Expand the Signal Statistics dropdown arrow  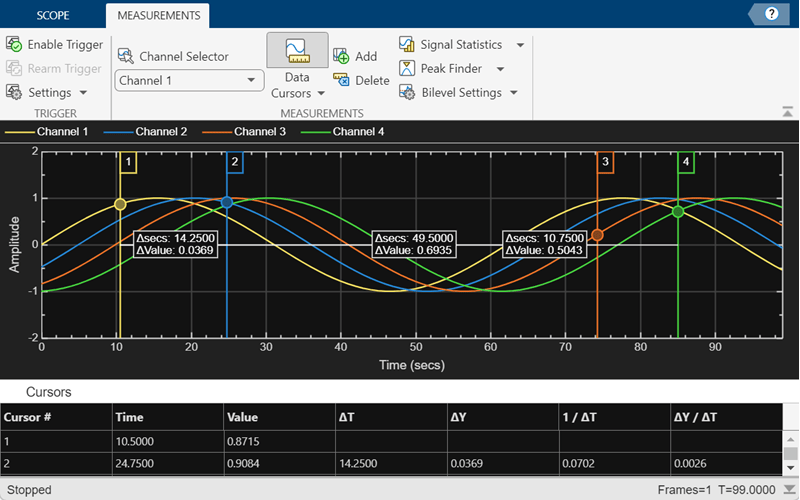(520, 45)
